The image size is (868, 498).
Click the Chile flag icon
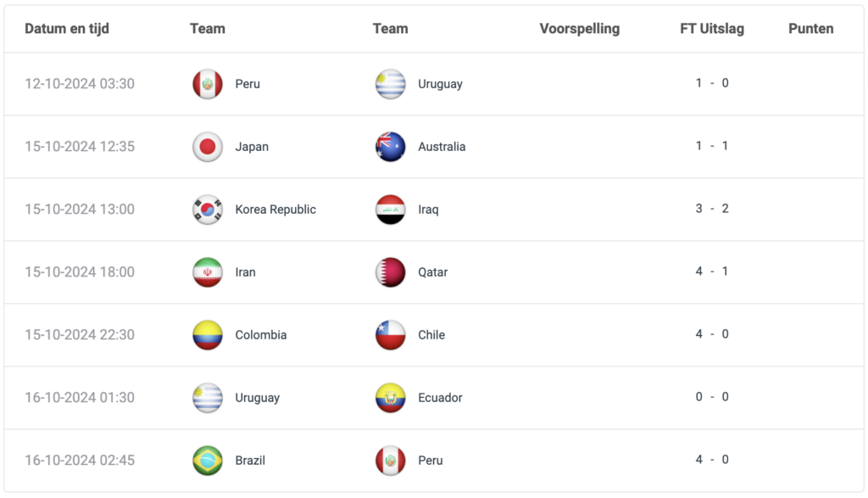click(x=390, y=334)
